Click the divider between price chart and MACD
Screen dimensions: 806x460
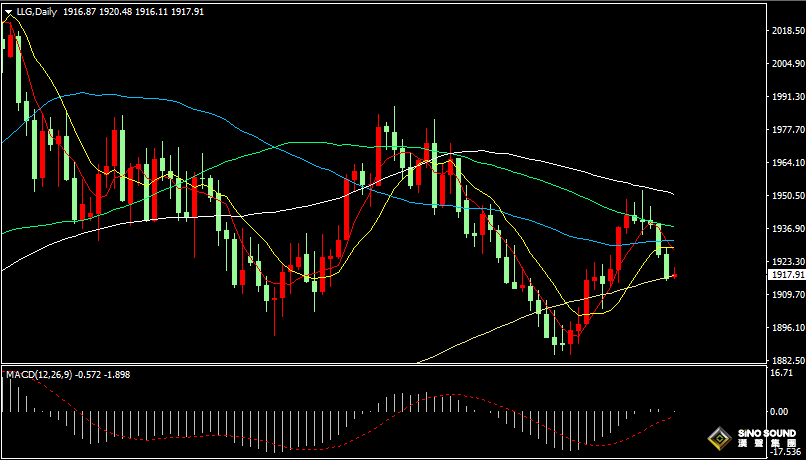(380, 366)
